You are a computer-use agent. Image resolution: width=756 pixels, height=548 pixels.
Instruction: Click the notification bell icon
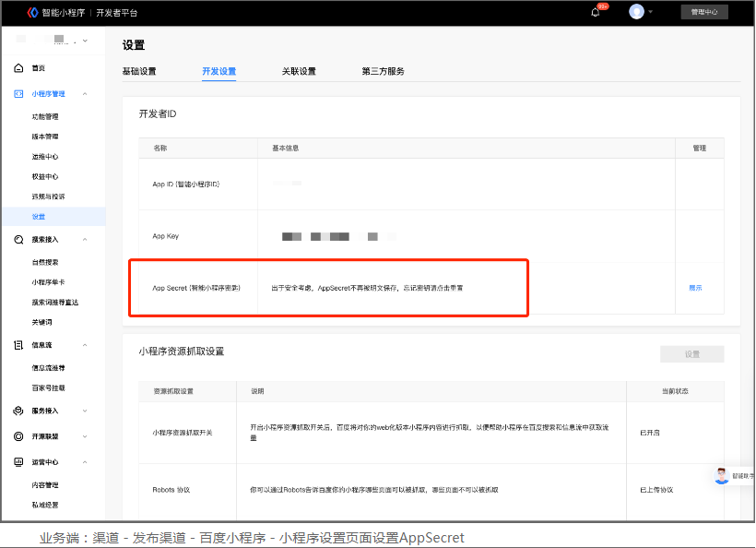pyautogui.click(x=596, y=12)
